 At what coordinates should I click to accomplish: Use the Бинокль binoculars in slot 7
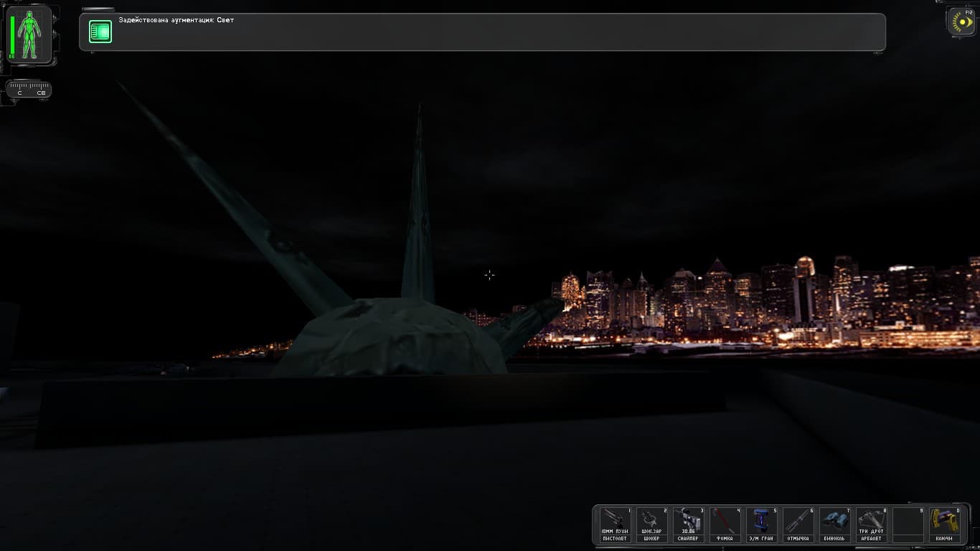834,525
